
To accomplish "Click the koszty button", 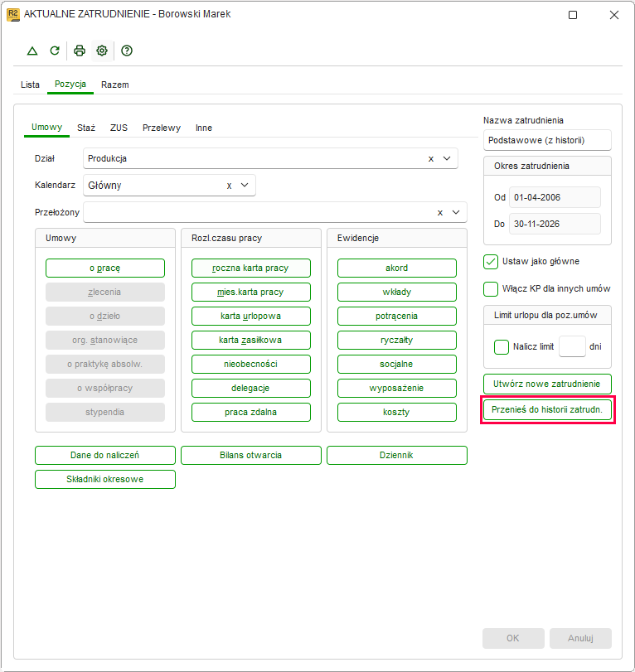I will pos(396,413).
